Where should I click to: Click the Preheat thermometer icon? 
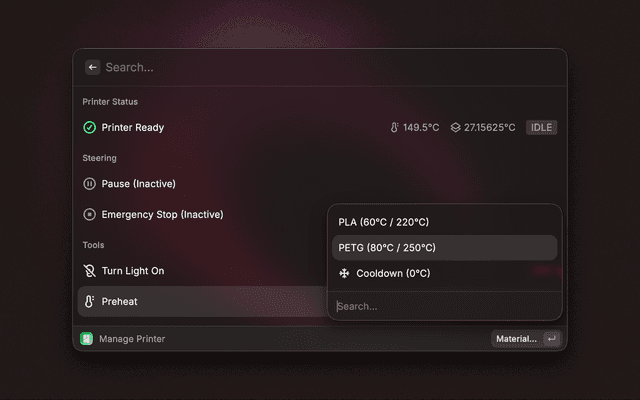pos(89,301)
